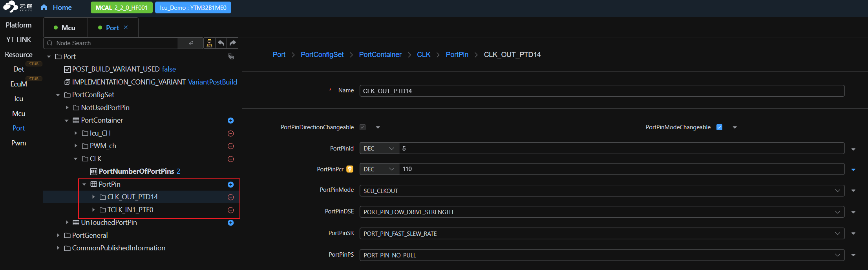Click the Name input field CLK_OUT_PTD14

[x=602, y=91]
